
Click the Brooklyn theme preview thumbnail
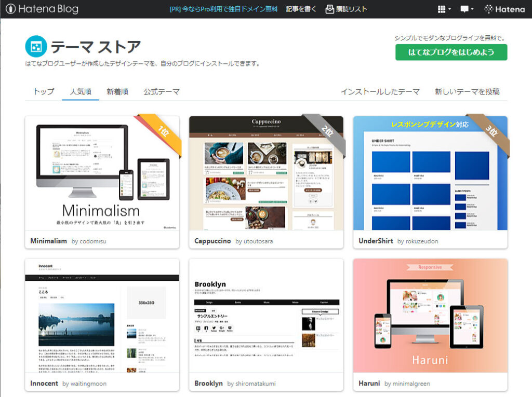pyautogui.click(x=267, y=316)
